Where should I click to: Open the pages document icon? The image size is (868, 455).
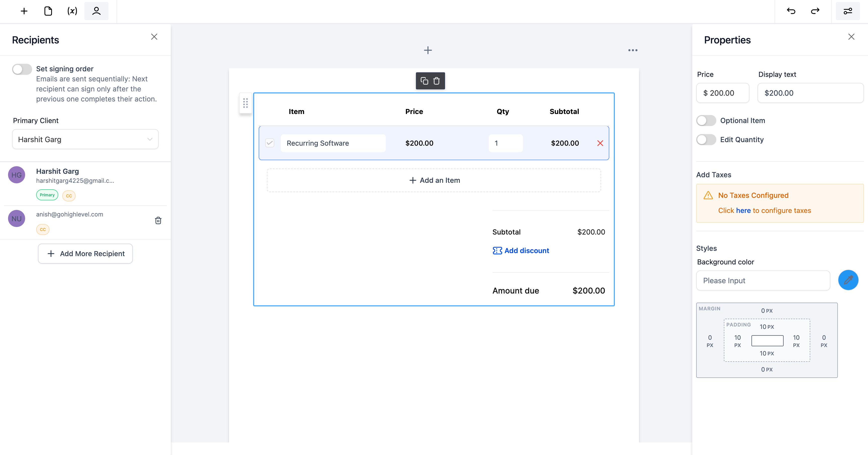(x=48, y=11)
